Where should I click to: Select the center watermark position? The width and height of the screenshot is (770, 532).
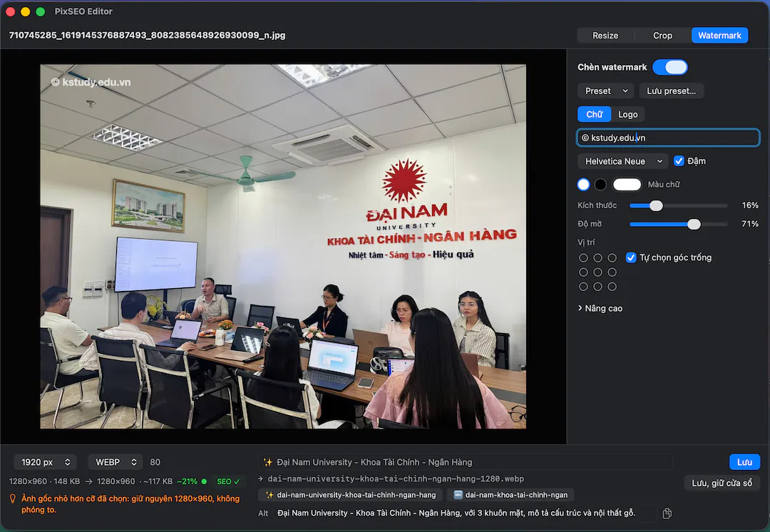tap(597, 272)
